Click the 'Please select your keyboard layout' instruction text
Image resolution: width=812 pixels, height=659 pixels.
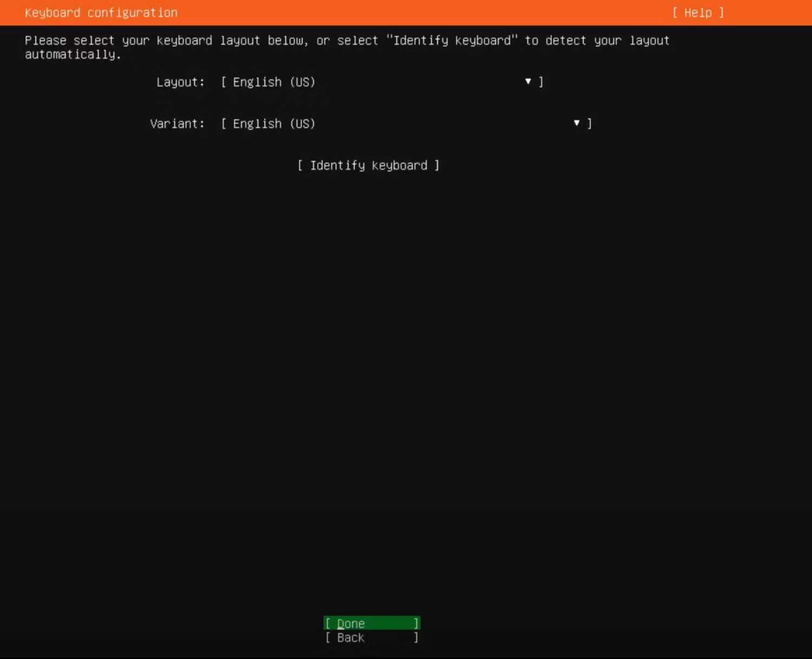coord(347,48)
